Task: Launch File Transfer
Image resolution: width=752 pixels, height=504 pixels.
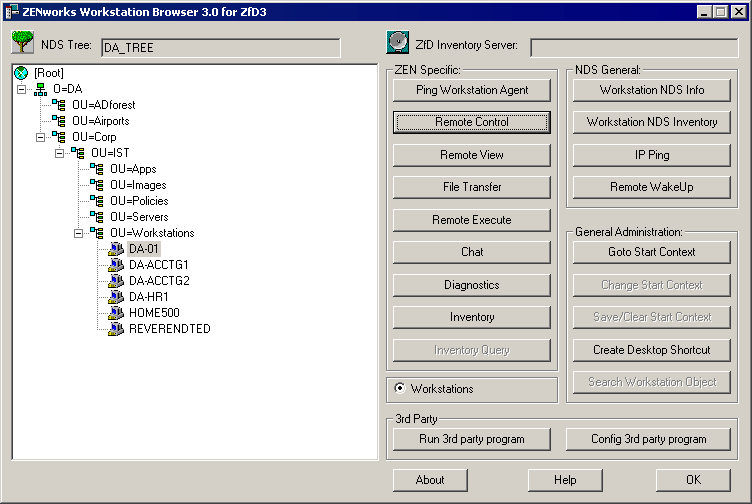Action: [472, 187]
